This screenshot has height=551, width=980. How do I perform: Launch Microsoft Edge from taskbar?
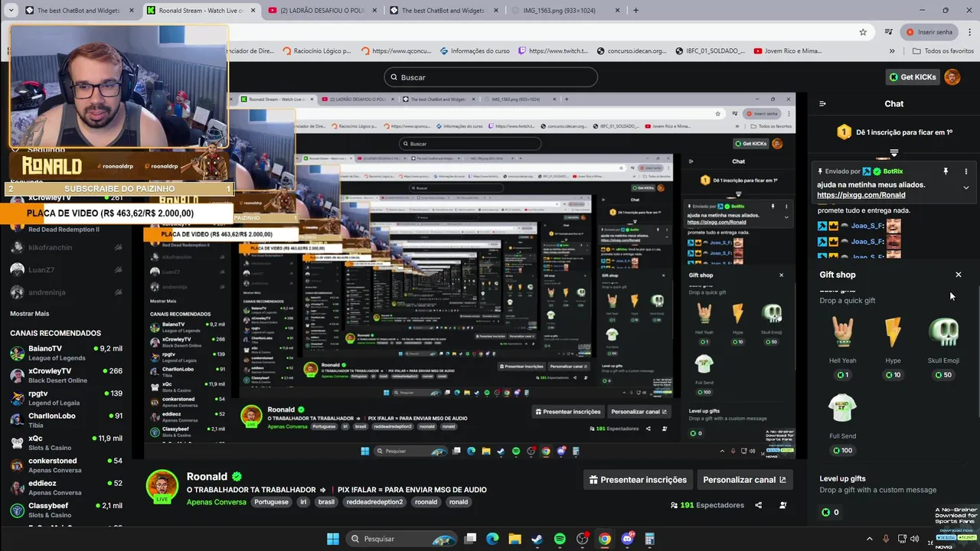pyautogui.click(x=492, y=539)
